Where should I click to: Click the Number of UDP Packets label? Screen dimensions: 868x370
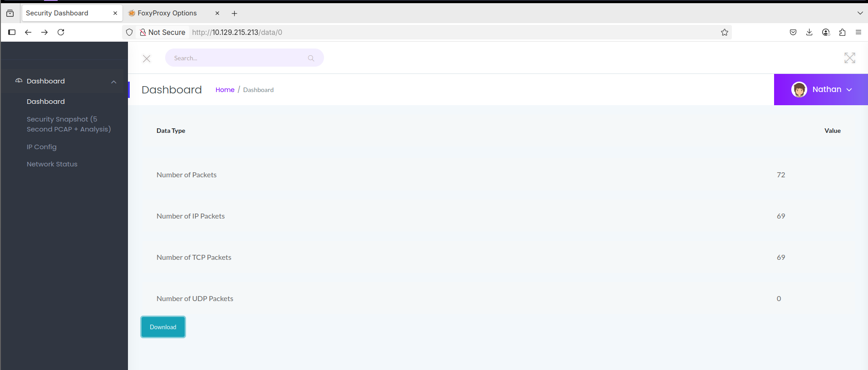coord(195,299)
